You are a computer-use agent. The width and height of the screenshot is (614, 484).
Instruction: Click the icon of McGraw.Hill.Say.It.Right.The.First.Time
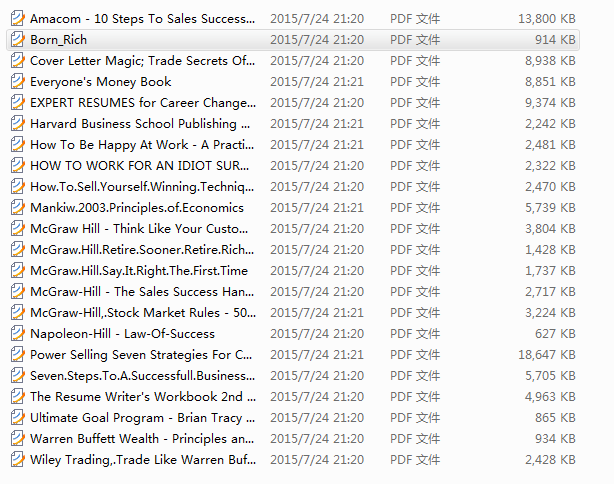click(17, 271)
